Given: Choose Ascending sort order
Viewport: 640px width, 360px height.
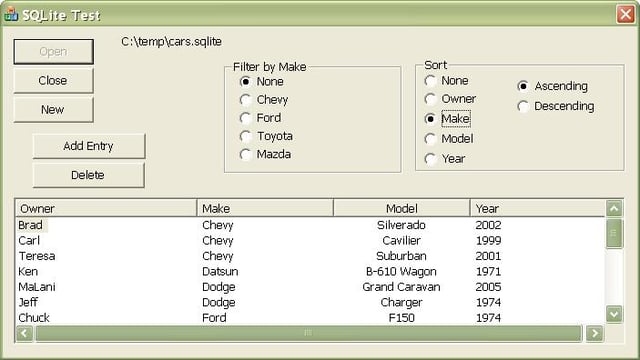Looking at the screenshot, I should tap(553, 86).
